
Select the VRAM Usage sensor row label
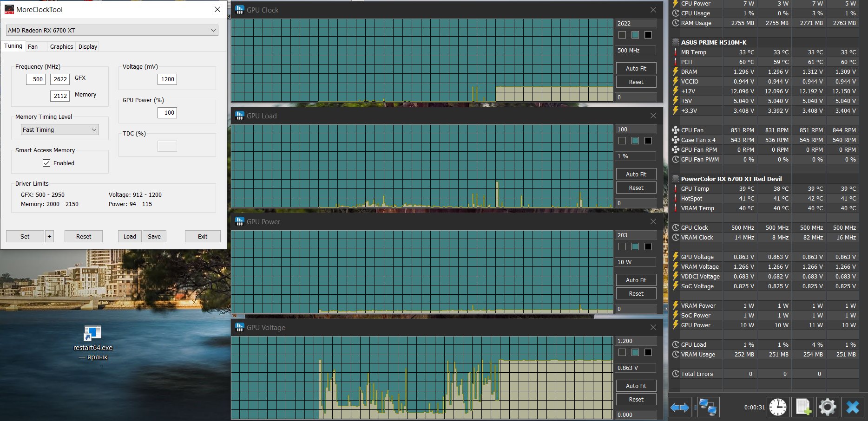698,354
